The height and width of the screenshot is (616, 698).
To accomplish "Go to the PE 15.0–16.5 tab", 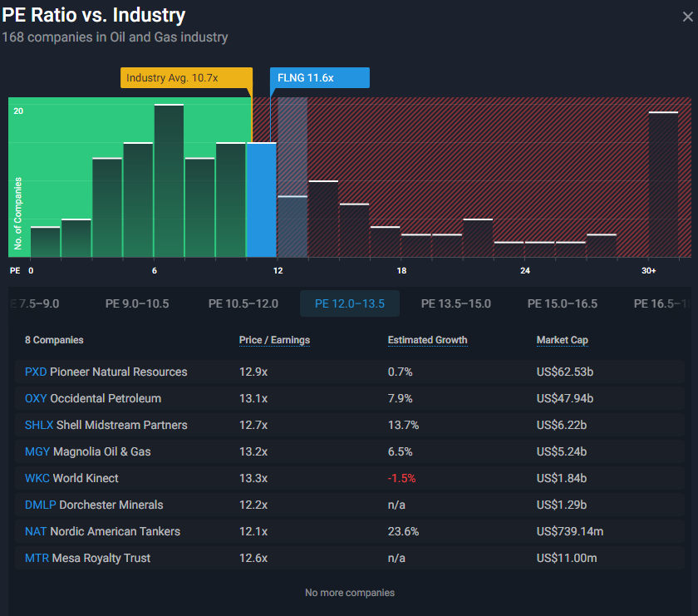I will pyautogui.click(x=563, y=303).
